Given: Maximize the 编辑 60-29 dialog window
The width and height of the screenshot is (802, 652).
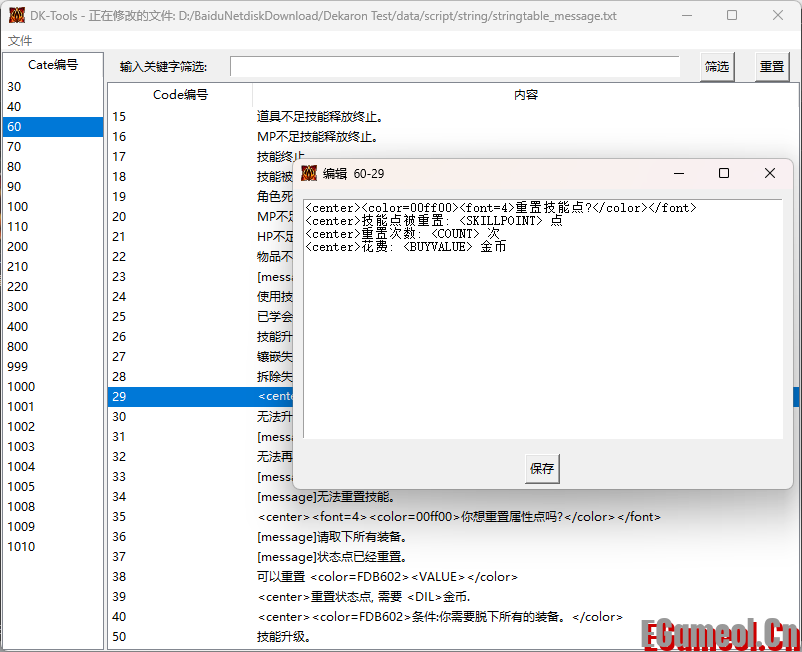Looking at the screenshot, I should (x=724, y=173).
